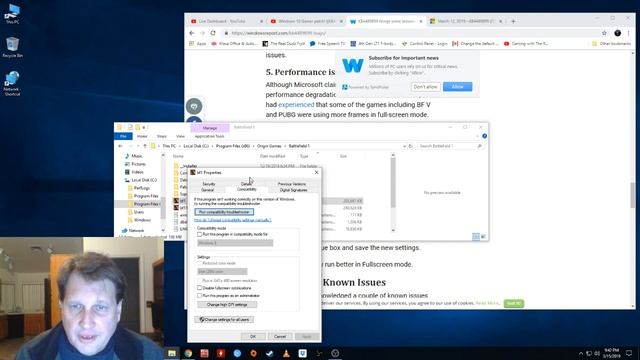This screenshot has height=360, width=640.
Task: Check Disable fullscreen optimizations
Action: coord(200,288)
